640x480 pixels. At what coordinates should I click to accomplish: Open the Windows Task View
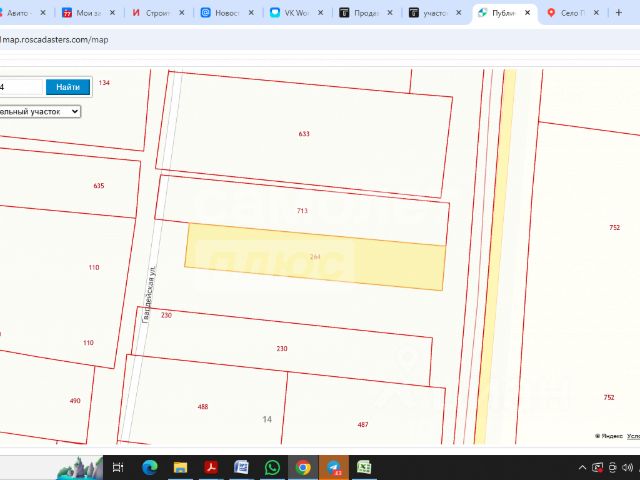[118, 467]
